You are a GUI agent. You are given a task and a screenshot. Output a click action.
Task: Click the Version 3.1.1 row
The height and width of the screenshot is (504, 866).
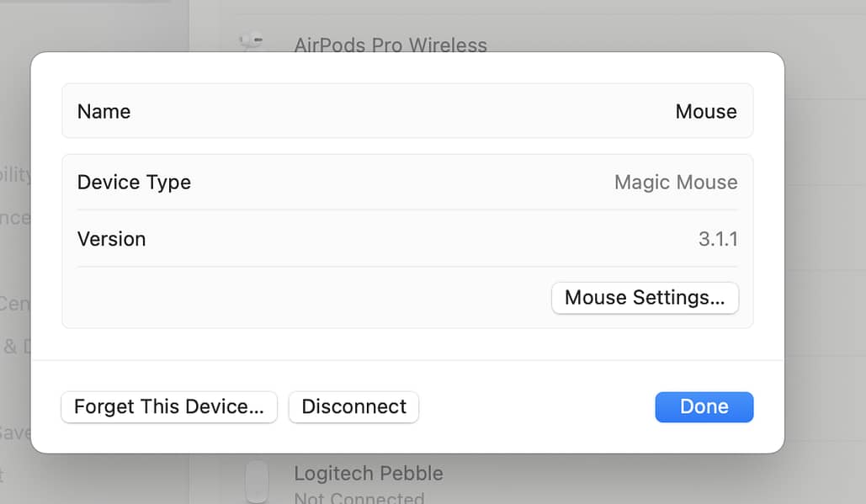point(407,239)
